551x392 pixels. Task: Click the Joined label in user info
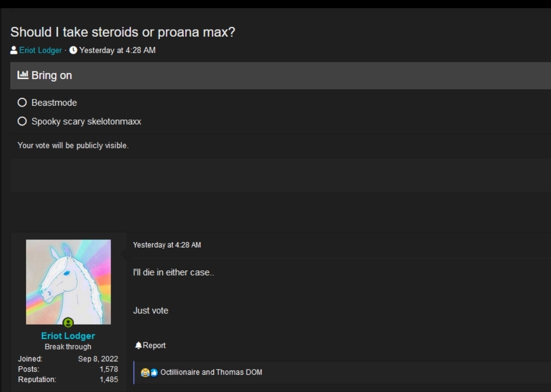coord(30,359)
